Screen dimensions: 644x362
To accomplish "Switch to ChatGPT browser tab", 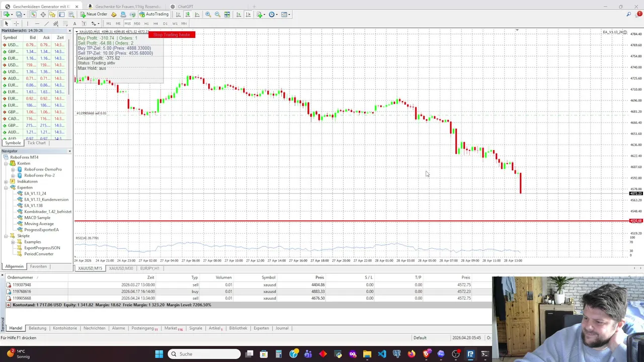I will point(185,7).
